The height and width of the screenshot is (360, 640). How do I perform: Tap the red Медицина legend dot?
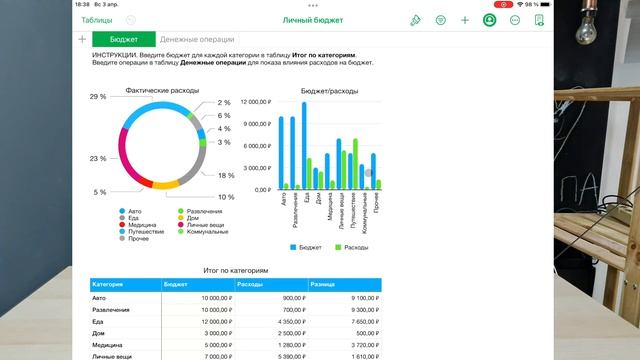coord(122,224)
